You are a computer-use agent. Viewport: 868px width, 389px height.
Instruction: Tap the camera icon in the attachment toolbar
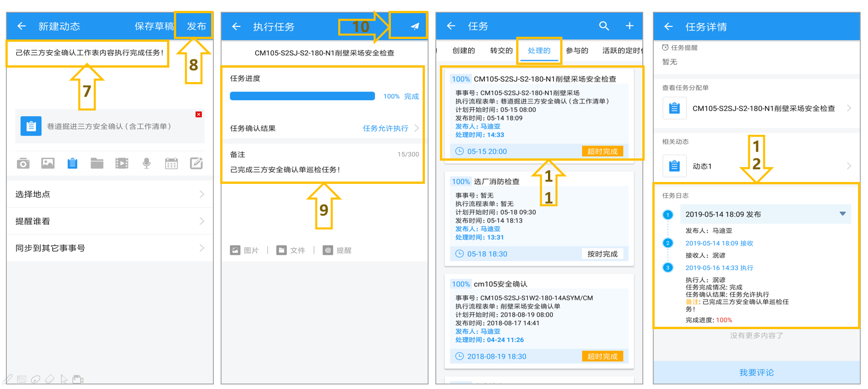coord(23,163)
